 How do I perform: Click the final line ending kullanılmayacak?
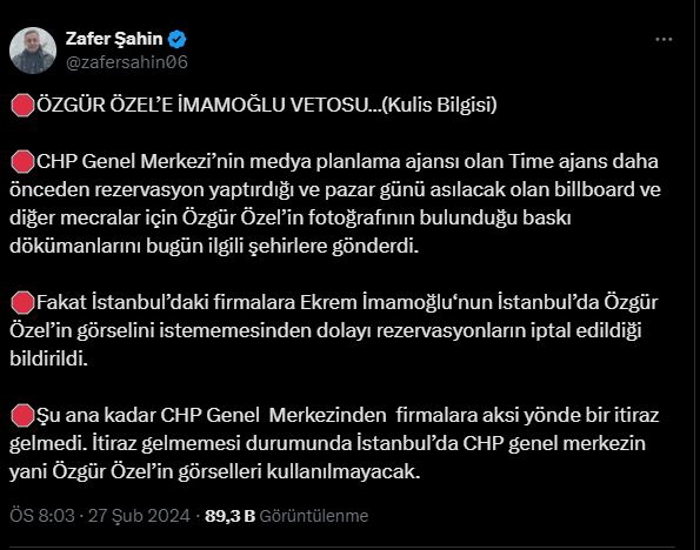pyautogui.click(x=215, y=471)
